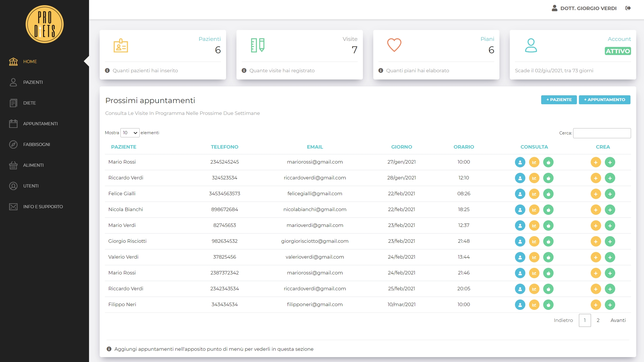This screenshot has width=644, height=362.
Task: Click the info icon beside Quante visite
Action: point(244,71)
